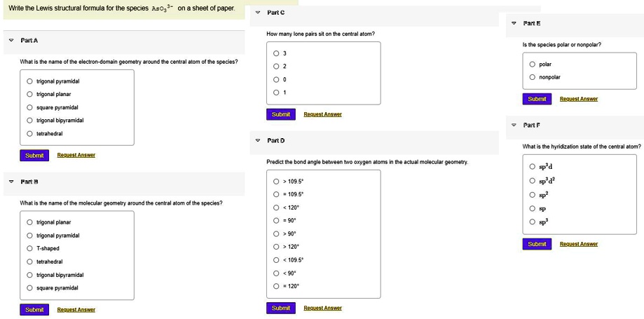Collapse the Part D section arrow
Image resolution: width=644 pixels, height=319 pixels.
258,140
